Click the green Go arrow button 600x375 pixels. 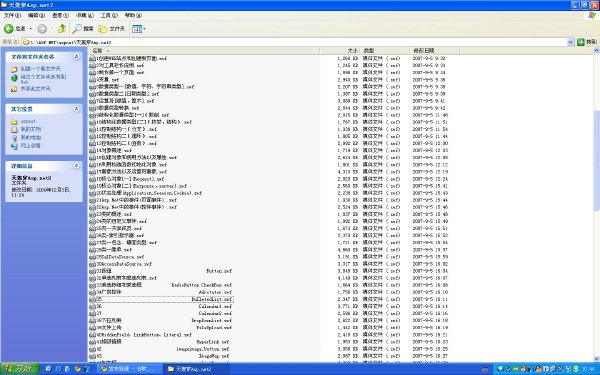click(x=581, y=42)
